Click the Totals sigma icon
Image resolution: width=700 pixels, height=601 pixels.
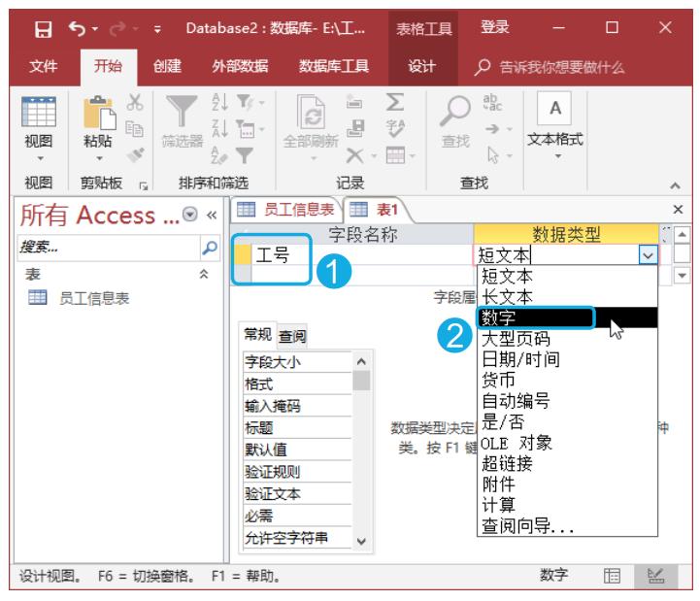(395, 102)
